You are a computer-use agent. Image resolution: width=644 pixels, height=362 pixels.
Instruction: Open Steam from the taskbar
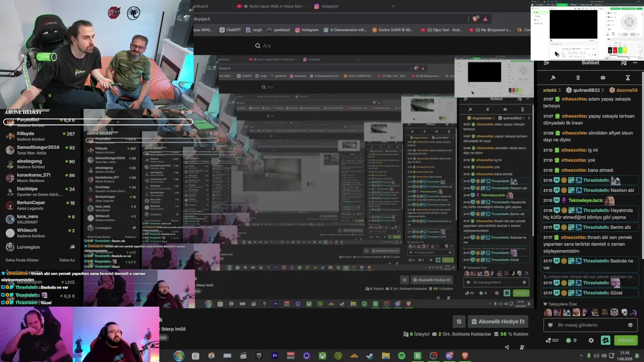(370, 356)
